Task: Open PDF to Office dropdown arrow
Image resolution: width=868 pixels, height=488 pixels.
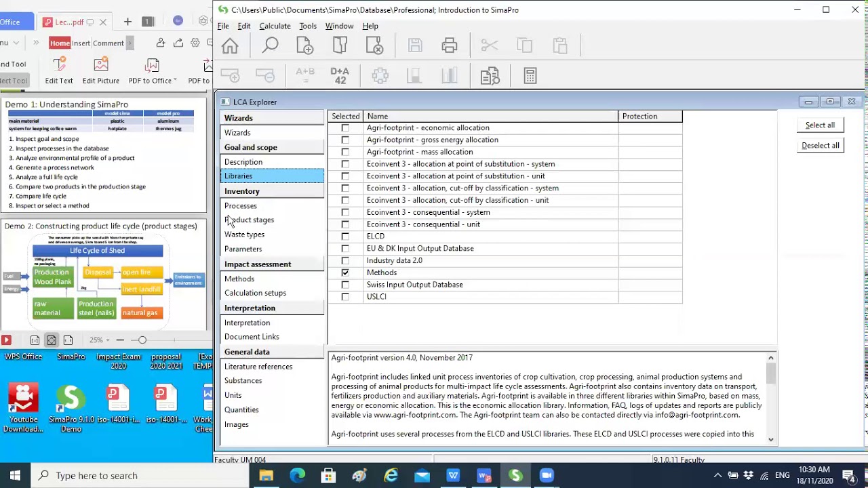Action: [175, 80]
